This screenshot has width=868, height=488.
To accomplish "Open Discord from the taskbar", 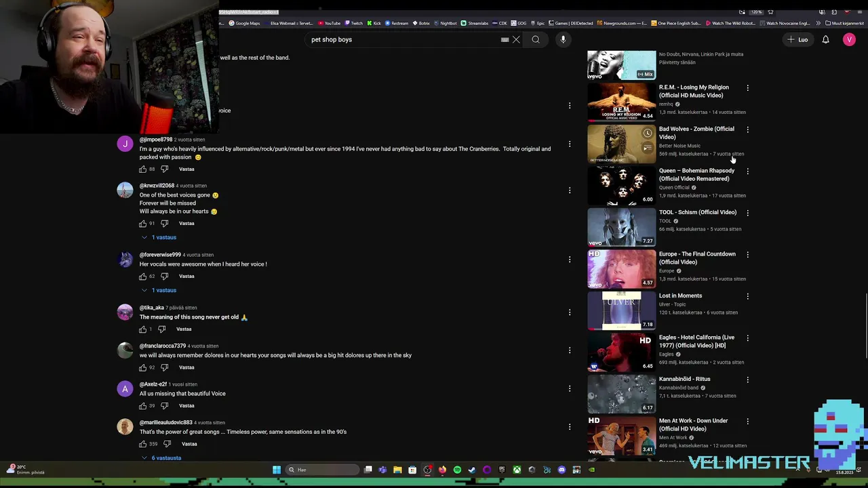I will click(561, 470).
